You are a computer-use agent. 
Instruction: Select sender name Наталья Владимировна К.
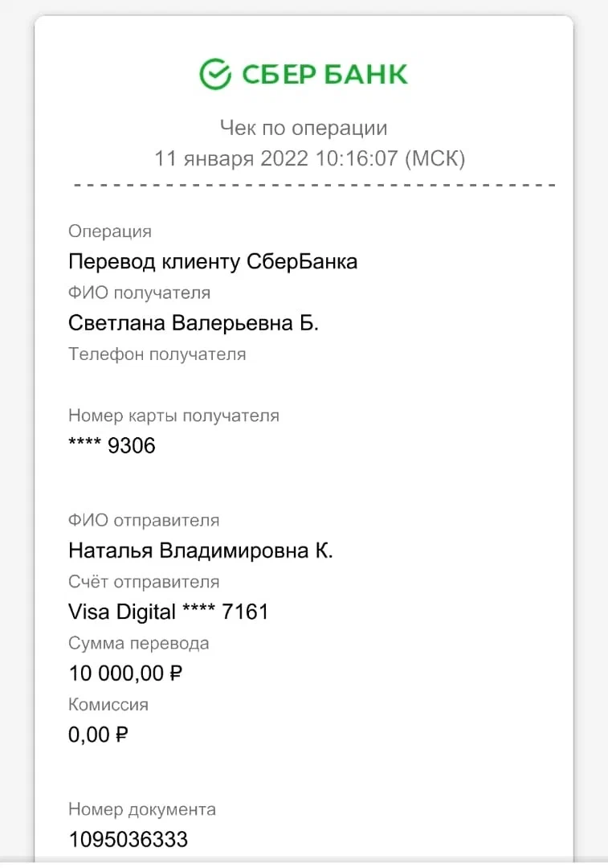point(200,551)
